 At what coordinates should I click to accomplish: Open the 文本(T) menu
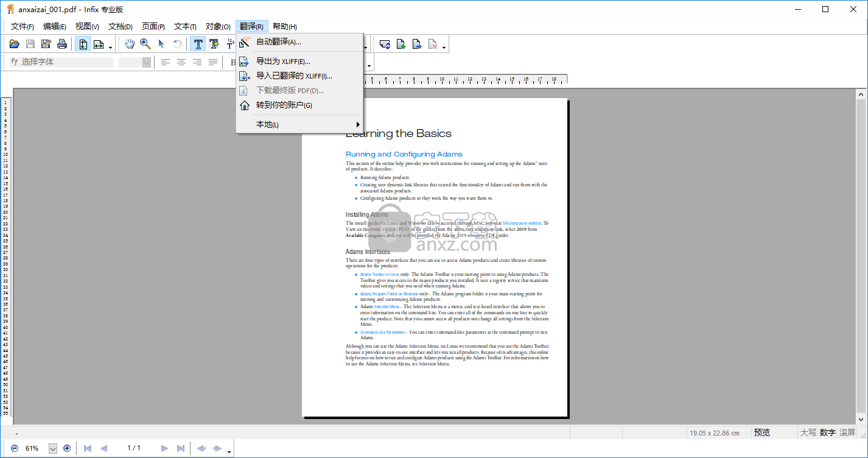coord(185,26)
